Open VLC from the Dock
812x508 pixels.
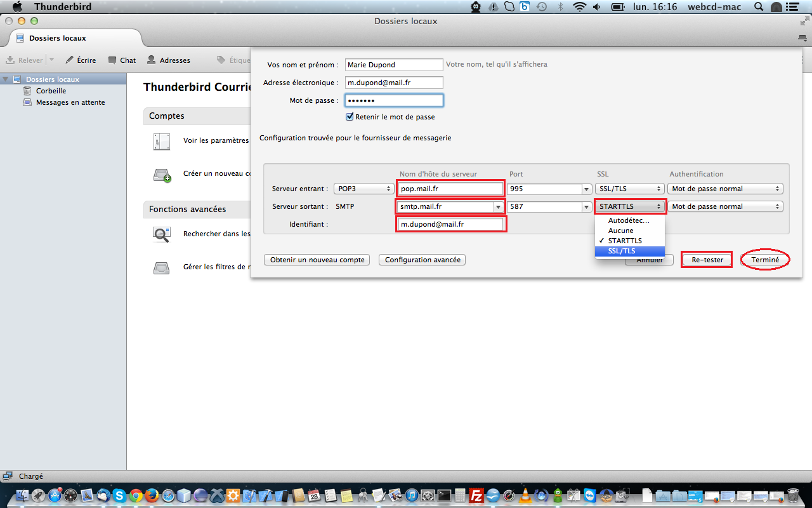tap(525, 496)
